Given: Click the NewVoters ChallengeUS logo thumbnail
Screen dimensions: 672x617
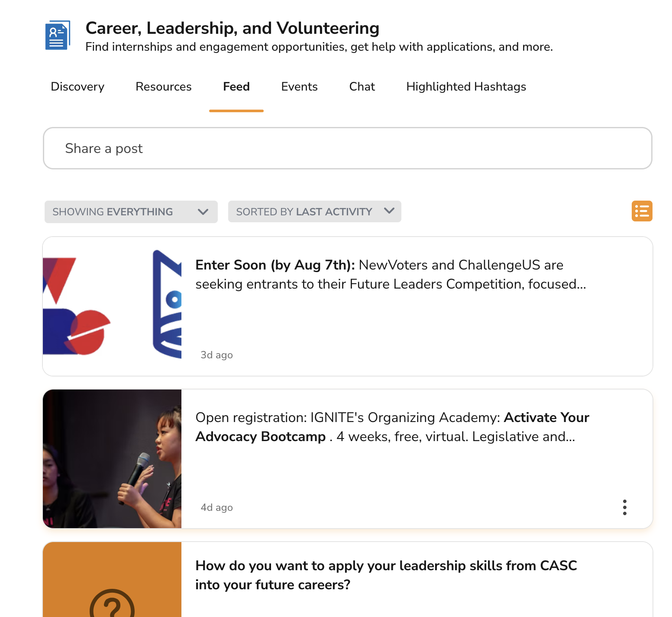Looking at the screenshot, I should click(112, 306).
